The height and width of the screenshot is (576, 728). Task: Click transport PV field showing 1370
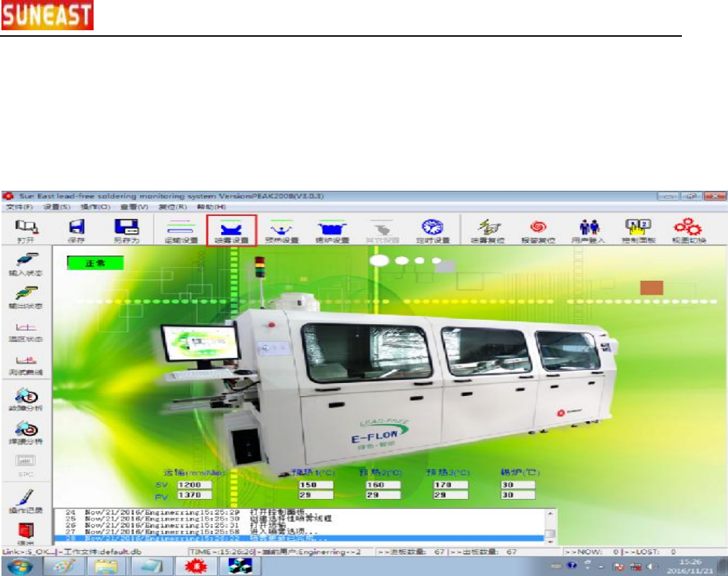tap(194, 495)
